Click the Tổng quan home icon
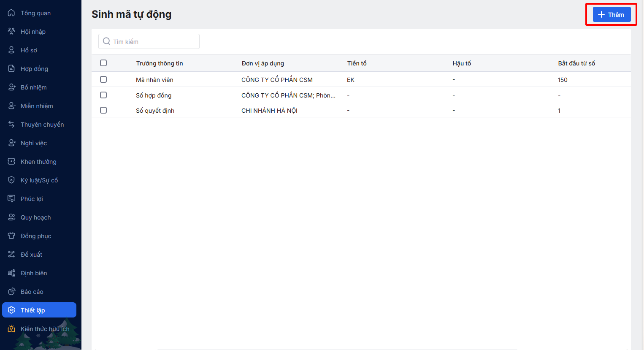The image size is (644, 350). point(11,13)
